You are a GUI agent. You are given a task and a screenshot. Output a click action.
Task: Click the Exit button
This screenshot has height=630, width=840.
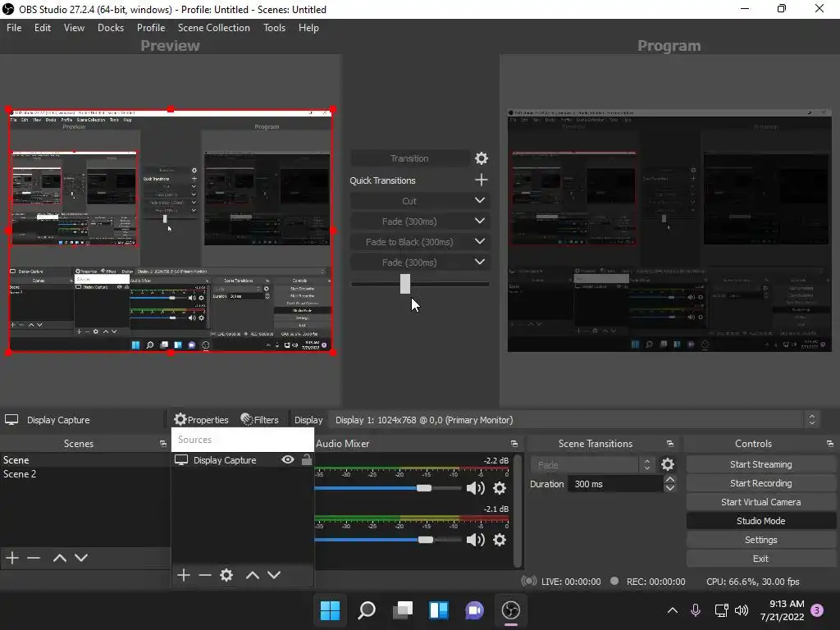point(760,559)
